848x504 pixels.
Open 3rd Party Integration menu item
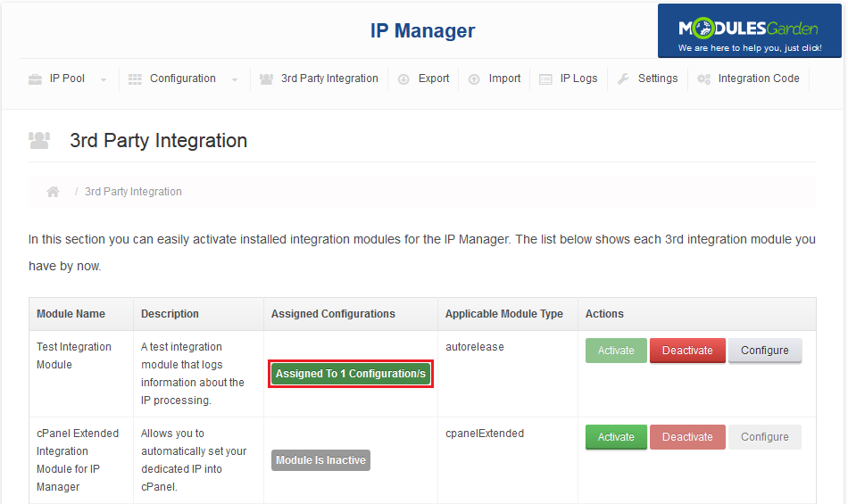329,78
